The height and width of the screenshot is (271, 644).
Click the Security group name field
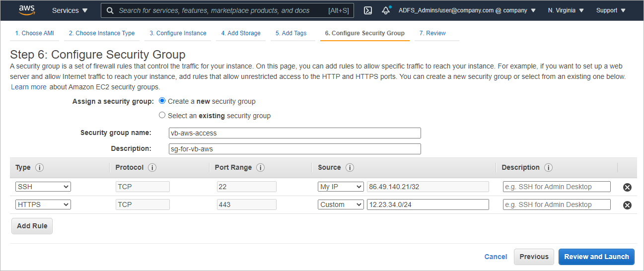pyautogui.click(x=295, y=133)
